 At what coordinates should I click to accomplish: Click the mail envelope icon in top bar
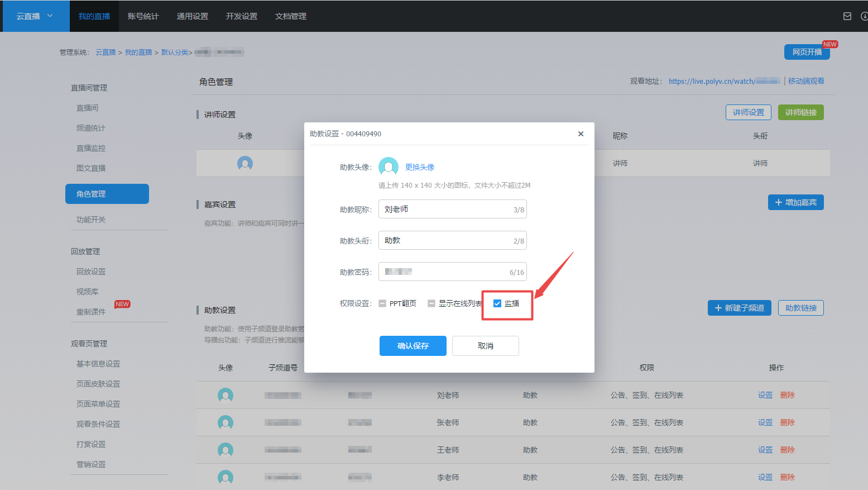pyautogui.click(x=847, y=16)
